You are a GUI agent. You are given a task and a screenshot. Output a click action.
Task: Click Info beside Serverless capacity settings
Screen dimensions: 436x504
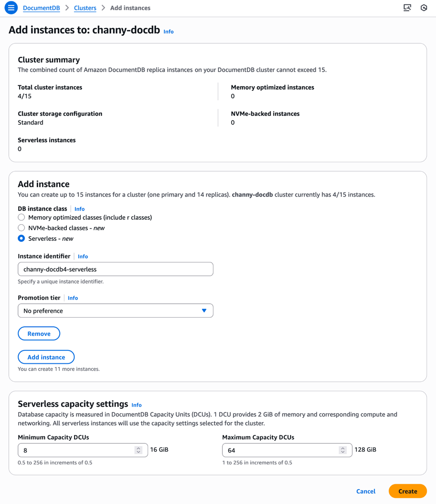click(136, 405)
